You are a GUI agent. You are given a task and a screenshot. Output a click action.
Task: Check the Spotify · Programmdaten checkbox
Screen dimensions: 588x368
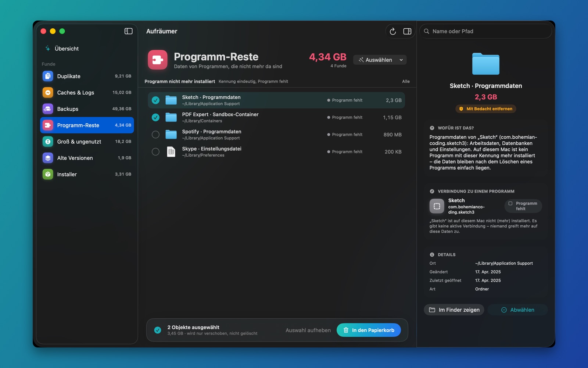156,134
